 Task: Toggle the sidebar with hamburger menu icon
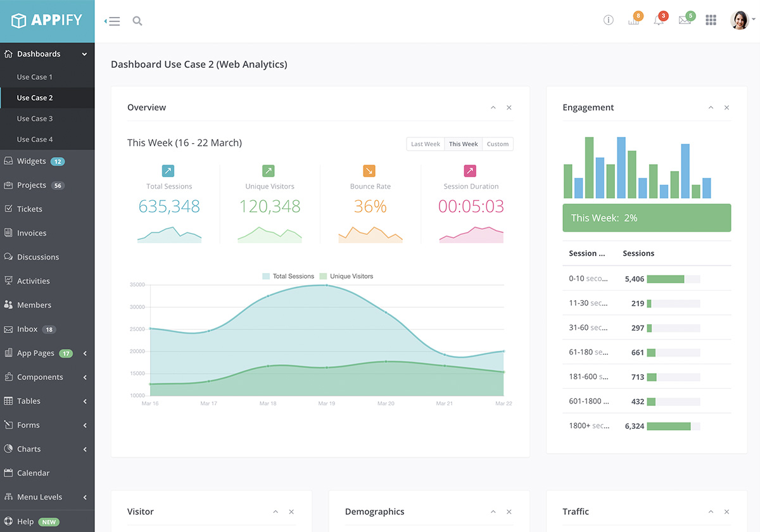(x=112, y=21)
